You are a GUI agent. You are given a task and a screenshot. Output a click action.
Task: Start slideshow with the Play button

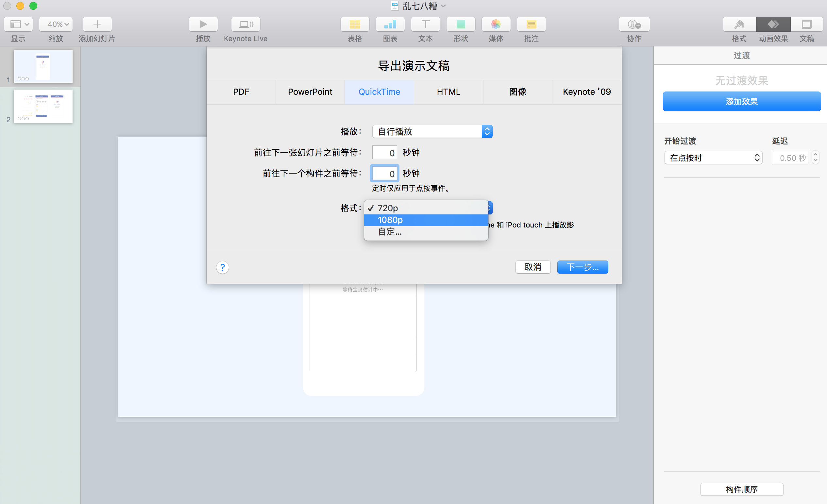203,24
